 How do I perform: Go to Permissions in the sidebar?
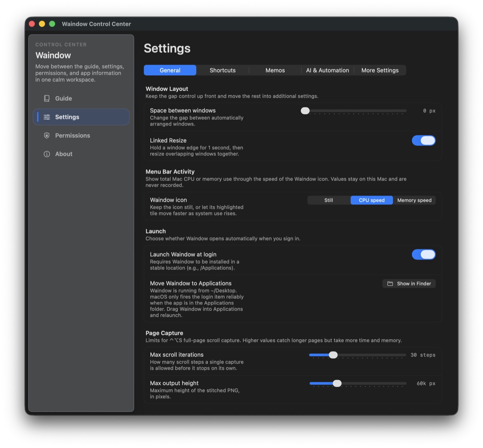(81, 135)
